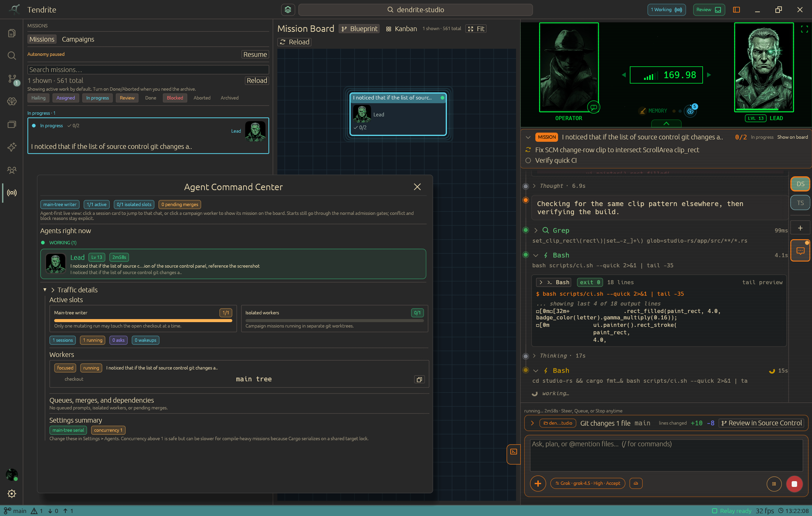The image size is (812, 516).
Task: Pause the running agent
Action: (x=774, y=484)
